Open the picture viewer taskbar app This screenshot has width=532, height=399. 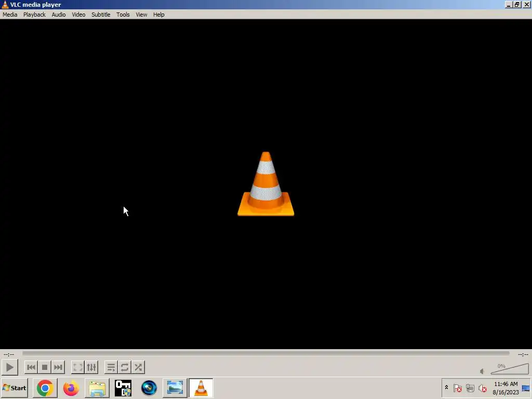pos(175,388)
